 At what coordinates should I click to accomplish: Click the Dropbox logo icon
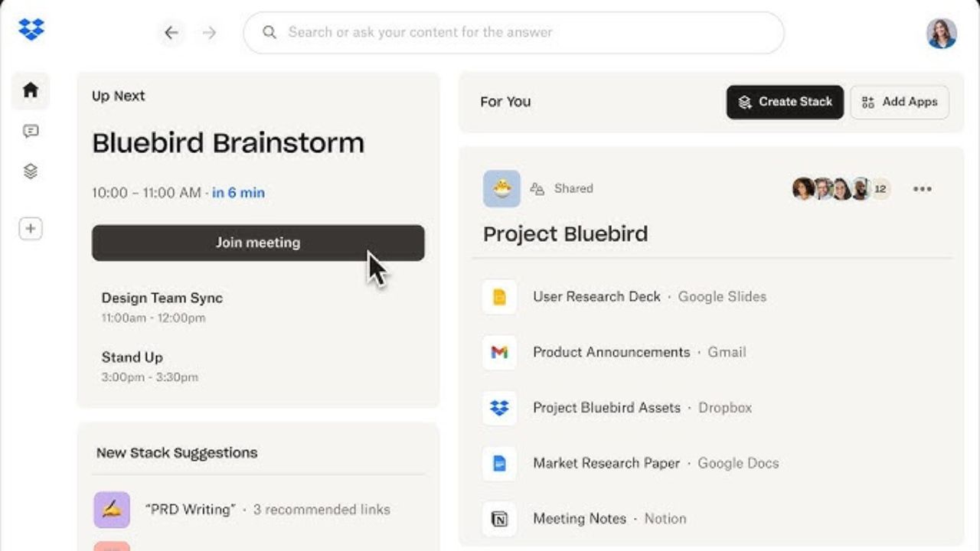(x=31, y=30)
